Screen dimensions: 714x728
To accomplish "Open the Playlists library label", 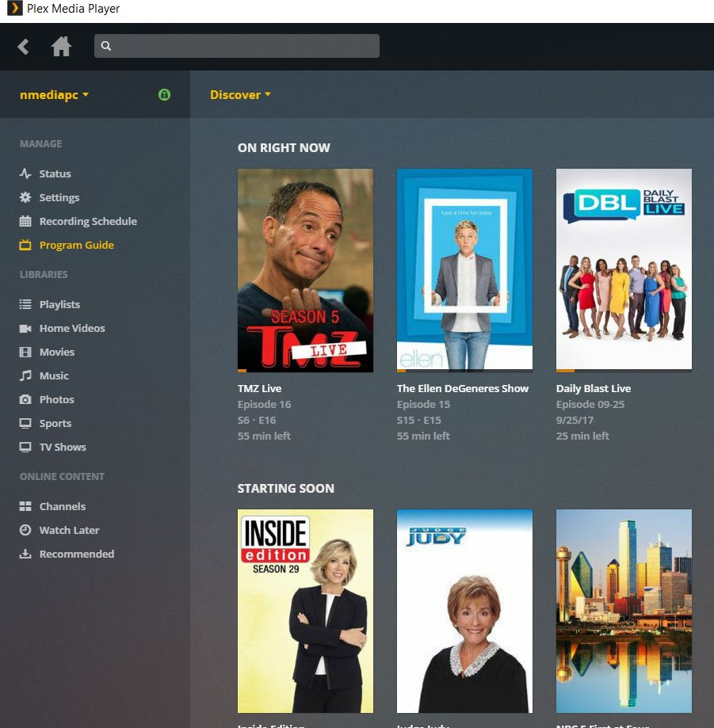I will click(x=60, y=304).
